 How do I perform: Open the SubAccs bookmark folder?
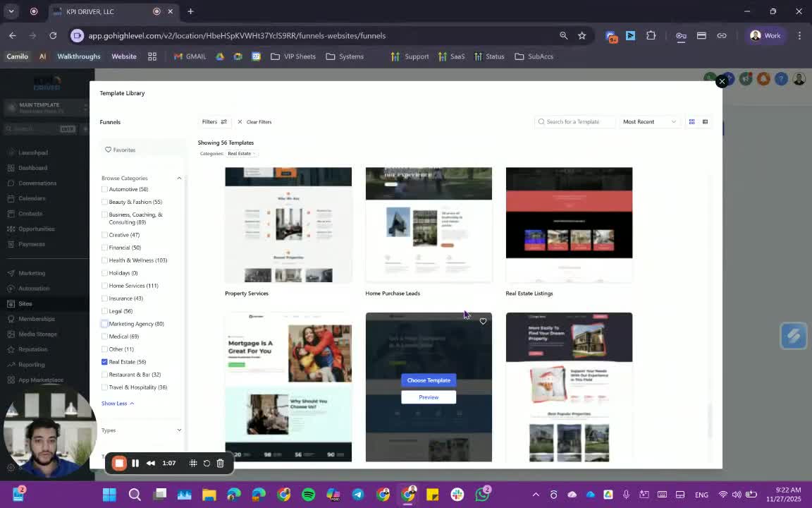534,56
